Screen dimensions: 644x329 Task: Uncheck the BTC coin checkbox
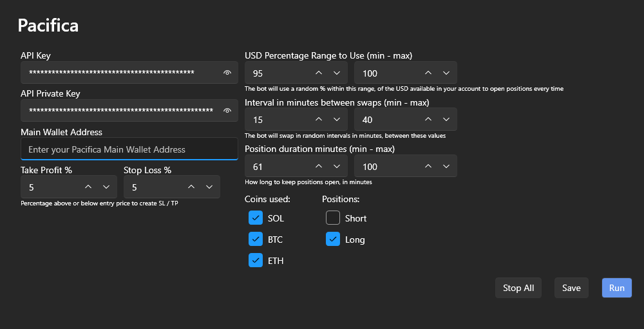coord(255,240)
